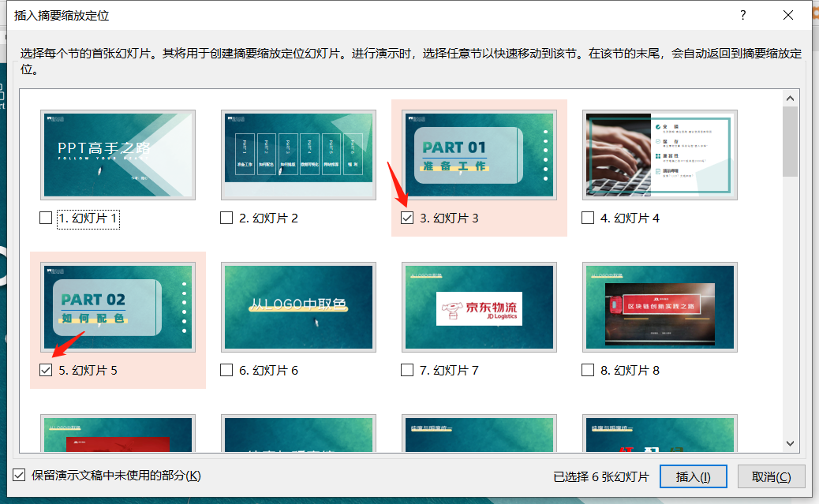Image resolution: width=819 pixels, height=504 pixels.
Task: Click the label text 6. 幻灯片 6
Action: [268, 371]
